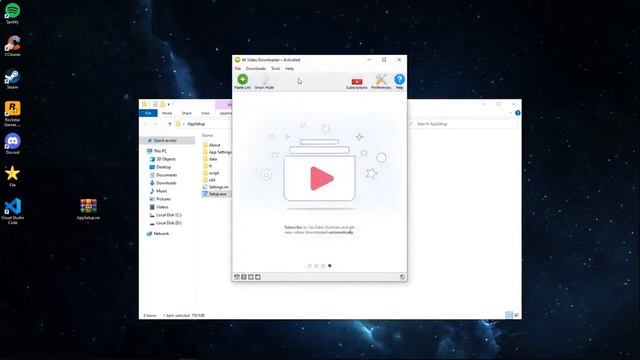This screenshot has height=360, width=640.
Task: Click the Properties icon in Explorer title bar
Action: pyautogui.click(x=155, y=104)
